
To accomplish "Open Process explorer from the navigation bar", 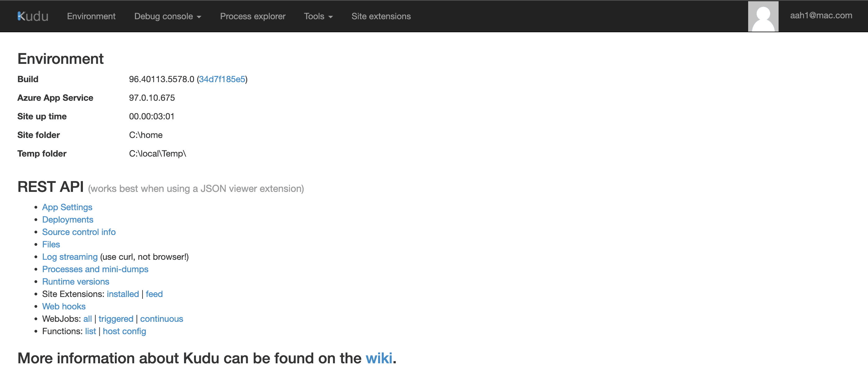I will click(252, 16).
